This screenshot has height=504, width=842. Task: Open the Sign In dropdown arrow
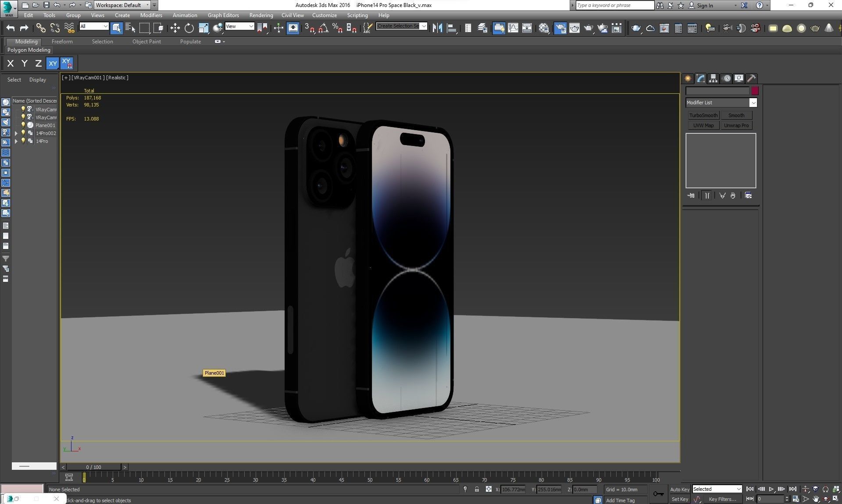point(735,5)
